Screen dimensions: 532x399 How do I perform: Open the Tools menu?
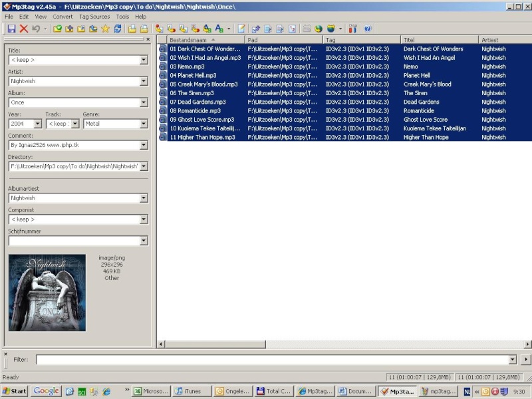pos(122,17)
